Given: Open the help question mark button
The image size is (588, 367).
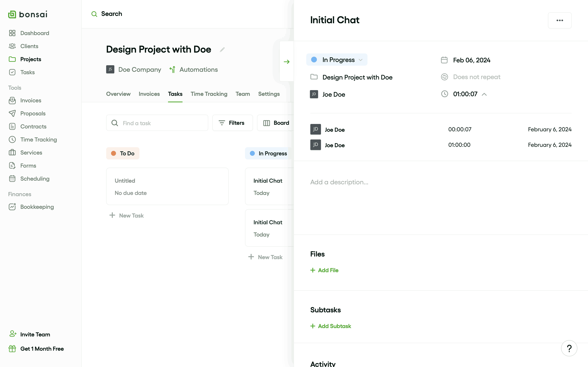Looking at the screenshot, I should [569, 348].
